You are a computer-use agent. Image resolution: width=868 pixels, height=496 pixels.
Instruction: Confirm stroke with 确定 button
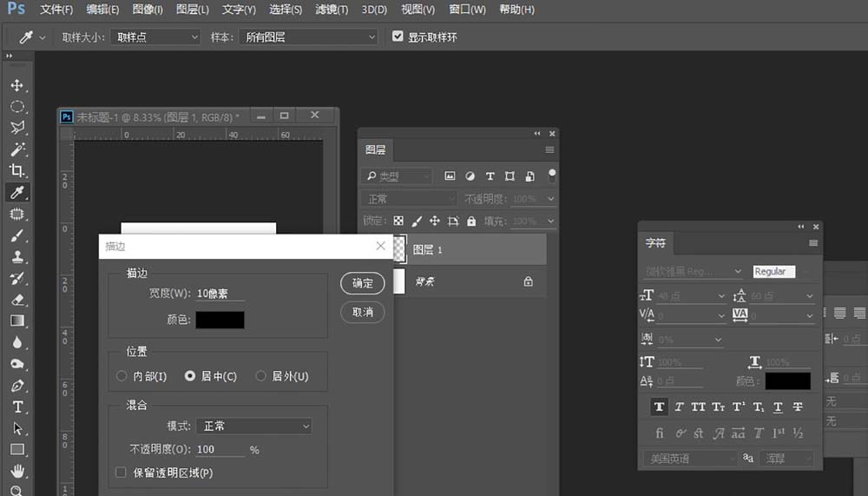pyautogui.click(x=363, y=283)
